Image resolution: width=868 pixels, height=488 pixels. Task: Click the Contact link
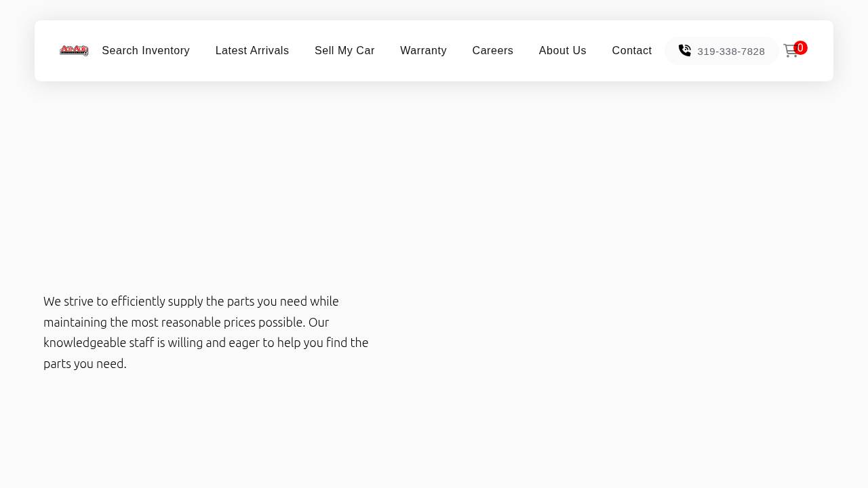(x=631, y=50)
